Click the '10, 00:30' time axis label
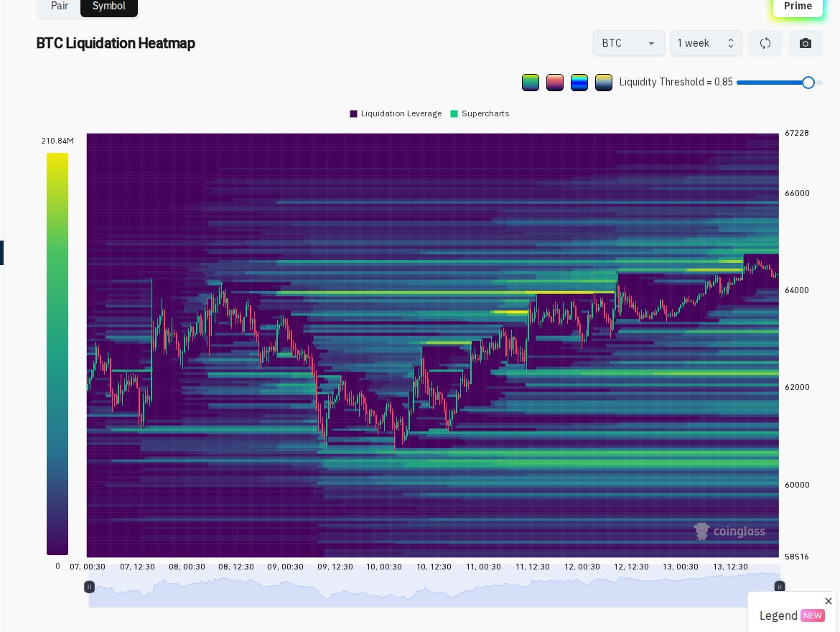Screen dimensions: 840x632 (x=383, y=567)
